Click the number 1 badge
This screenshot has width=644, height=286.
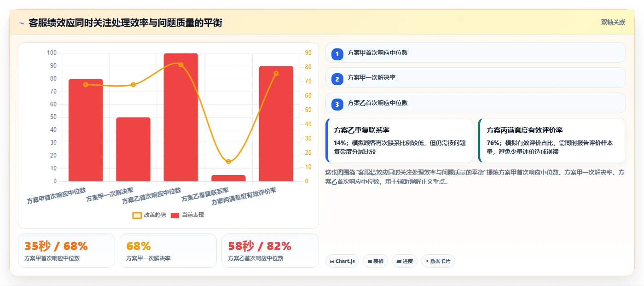coord(337,54)
